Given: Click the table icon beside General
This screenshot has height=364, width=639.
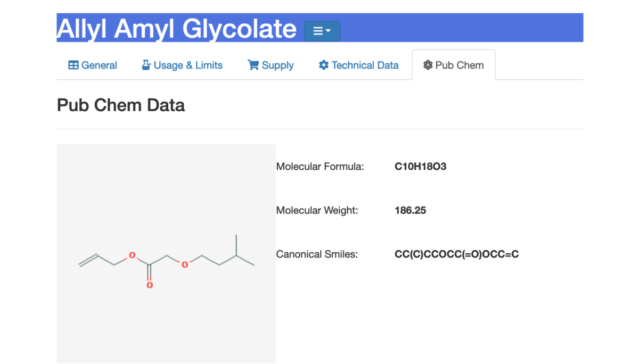Looking at the screenshot, I should pyautogui.click(x=73, y=65).
